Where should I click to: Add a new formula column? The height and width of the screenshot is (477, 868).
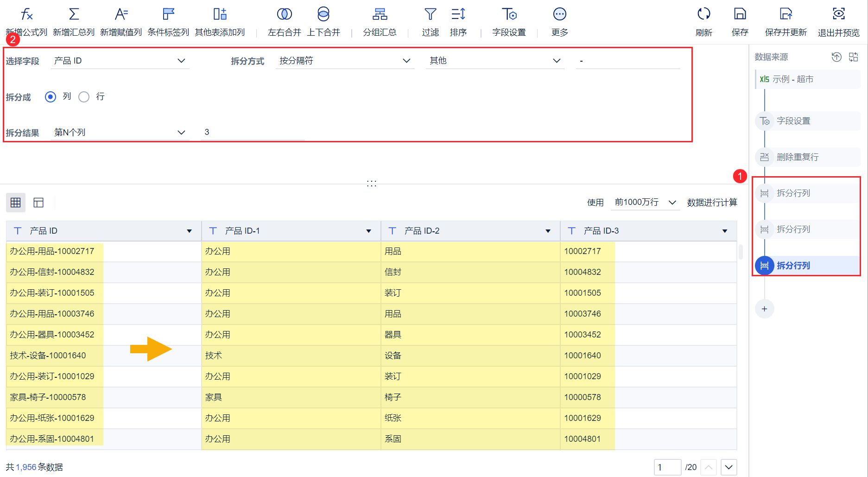coord(26,21)
